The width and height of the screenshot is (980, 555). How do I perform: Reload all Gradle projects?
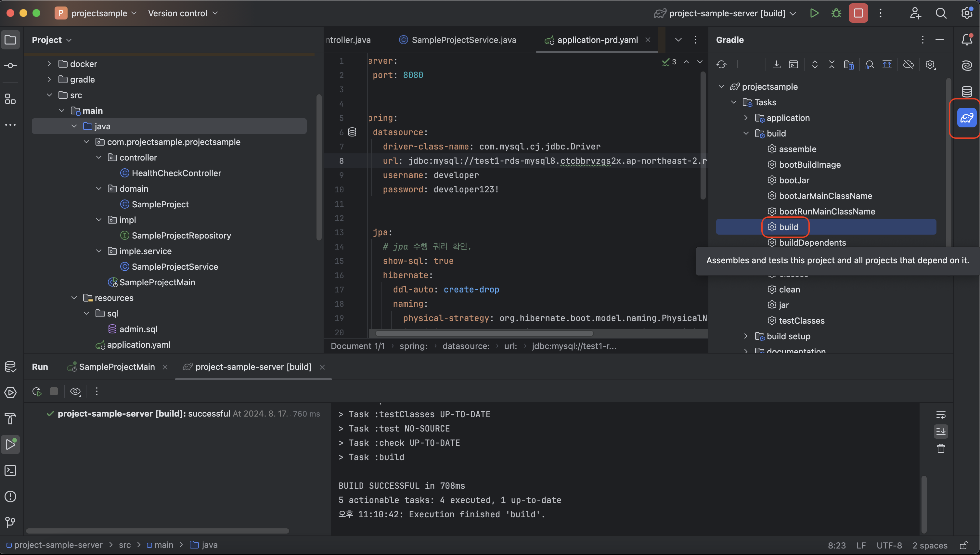pos(721,64)
